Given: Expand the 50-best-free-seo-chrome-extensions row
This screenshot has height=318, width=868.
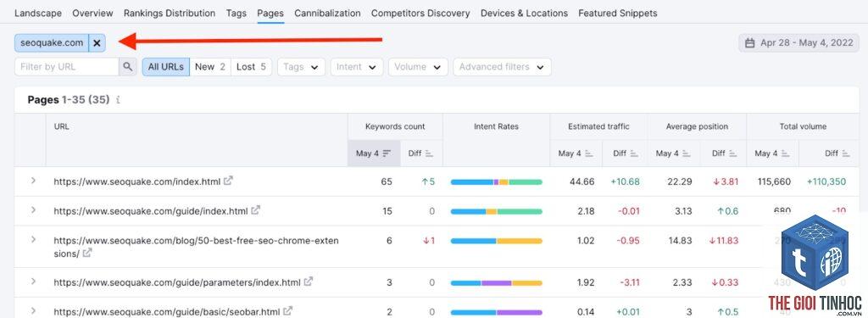Looking at the screenshot, I should coord(33,239).
